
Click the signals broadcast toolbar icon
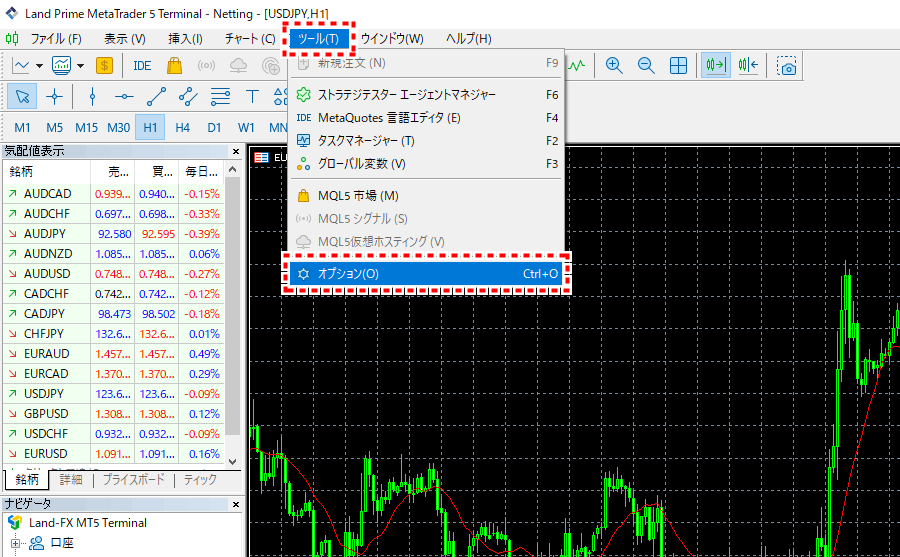click(206, 65)
